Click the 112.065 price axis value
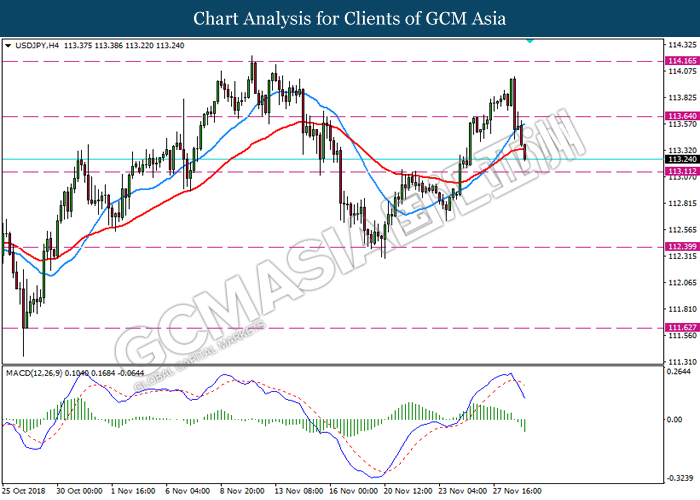Screen dimensions: 700x500 point(682,283)
